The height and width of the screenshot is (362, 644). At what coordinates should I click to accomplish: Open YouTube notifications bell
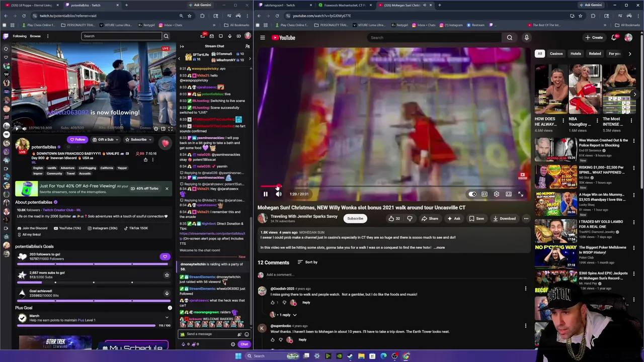[614, 38]
